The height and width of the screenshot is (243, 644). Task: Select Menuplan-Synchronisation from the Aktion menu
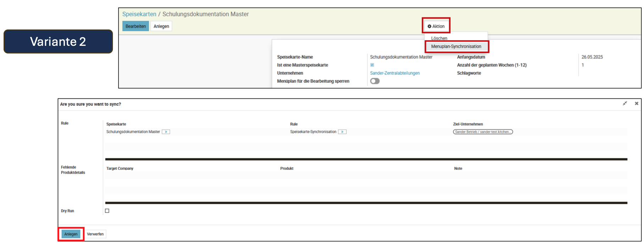coord(456,47)
